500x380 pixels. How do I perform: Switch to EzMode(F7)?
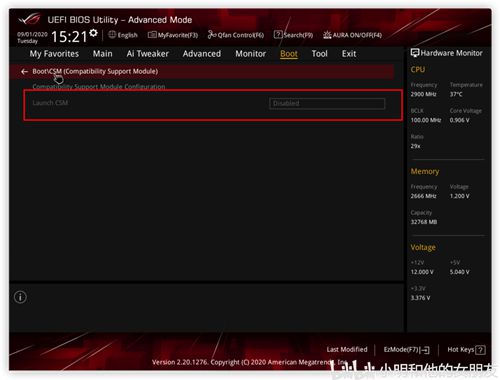tap(406, 350)
